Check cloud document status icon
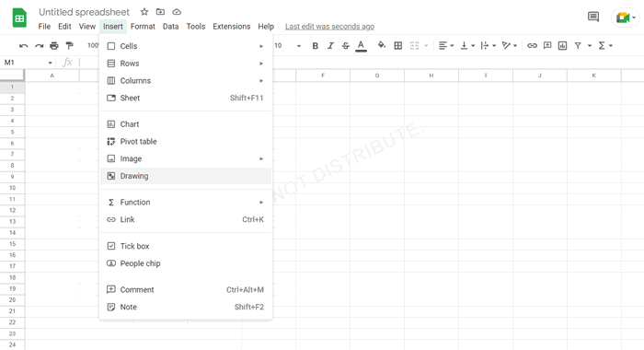 point(177,12)
